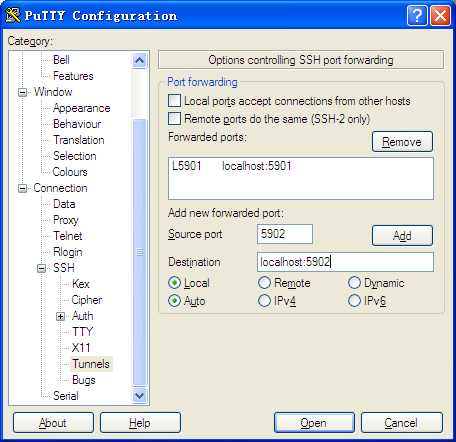Viewport: 456px width, 442px height.
Task: Click the Destination field with localhost:5902
Action: 345,262
